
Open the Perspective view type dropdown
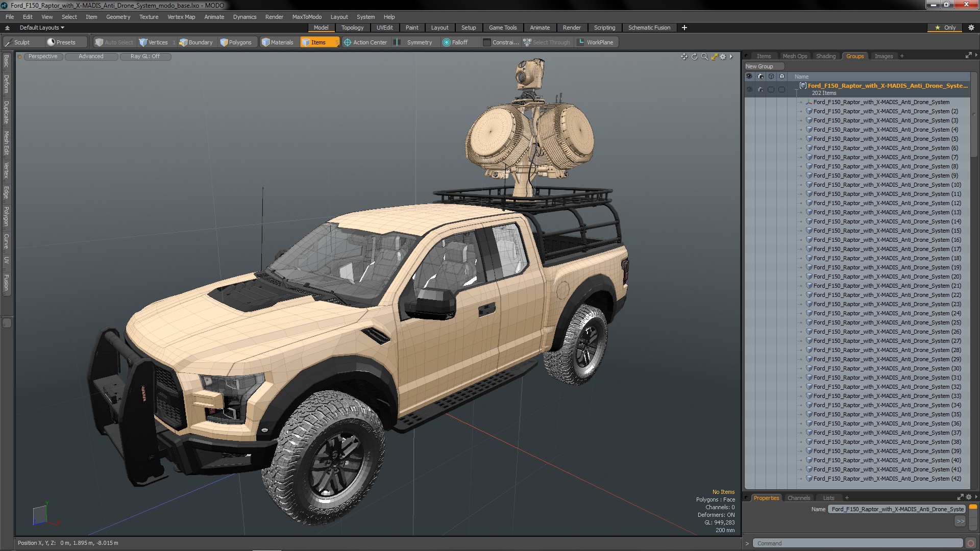click(43, 57)
